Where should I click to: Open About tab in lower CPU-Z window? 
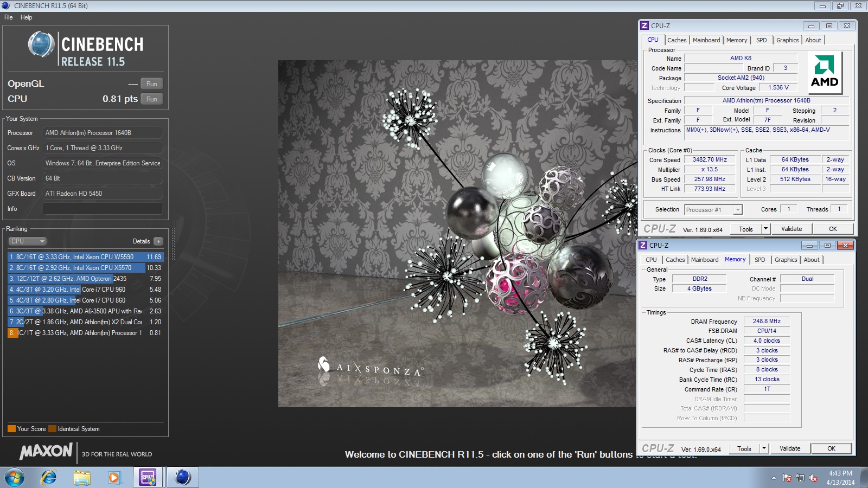tap(812, 260)
